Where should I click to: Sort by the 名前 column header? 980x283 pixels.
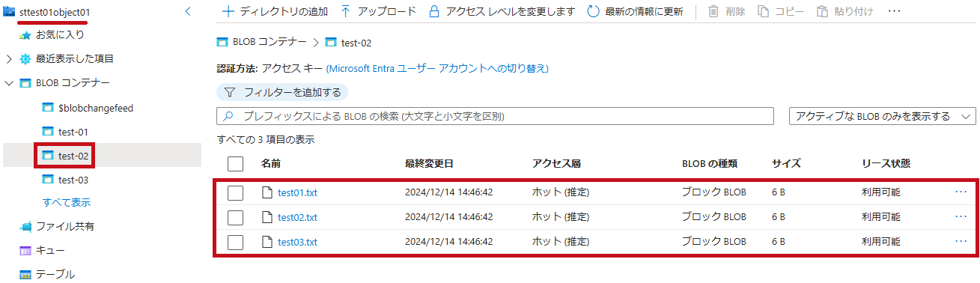pyautogui.click(x=271, y=164)
